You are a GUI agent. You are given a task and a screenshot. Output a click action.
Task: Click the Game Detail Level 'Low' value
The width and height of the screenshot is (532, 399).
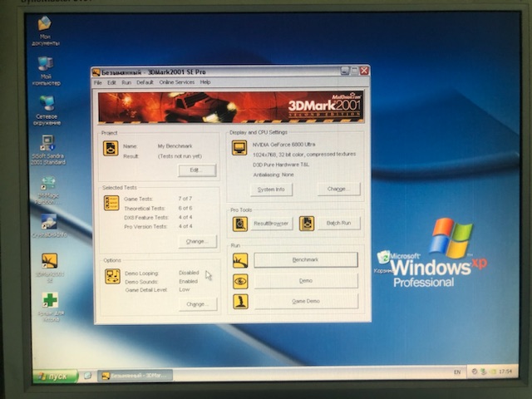tap(185, 289)
